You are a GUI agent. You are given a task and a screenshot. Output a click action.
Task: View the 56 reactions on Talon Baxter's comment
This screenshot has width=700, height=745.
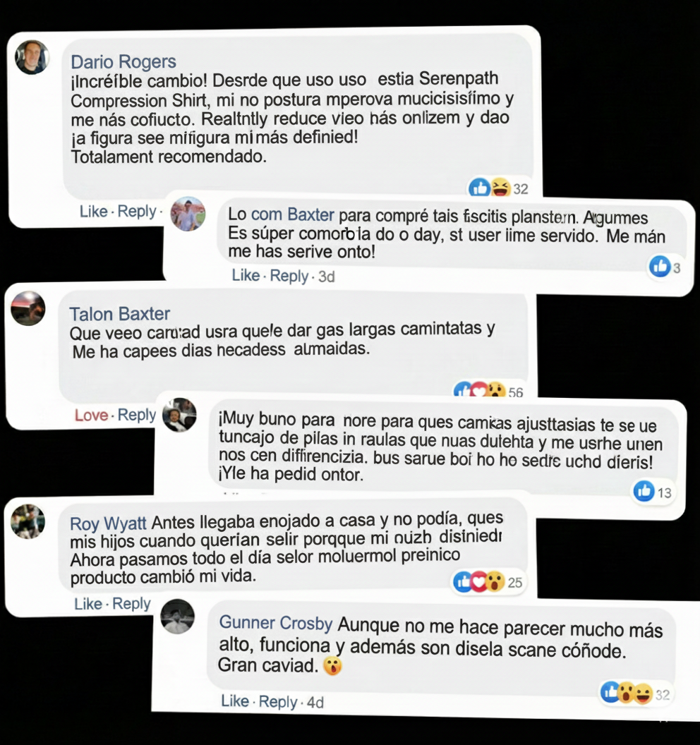tap(488, 391)
